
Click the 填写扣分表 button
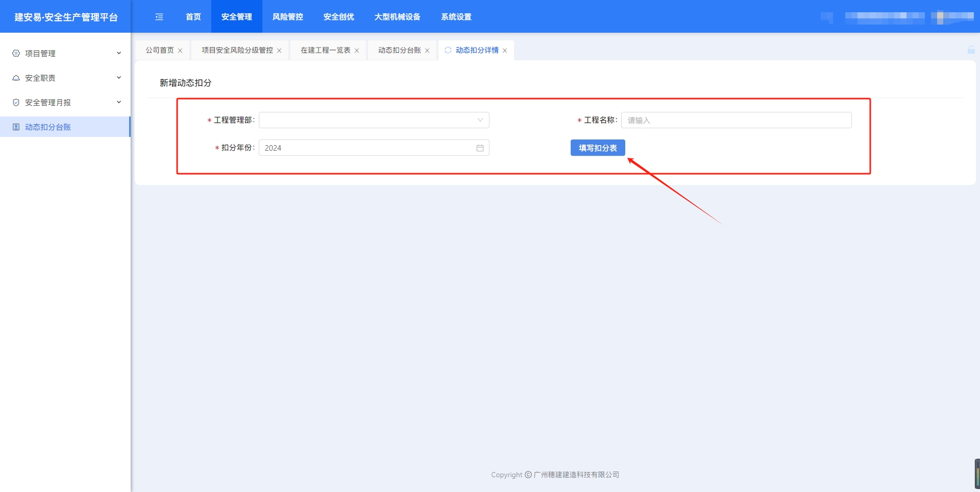click(598, 148)
